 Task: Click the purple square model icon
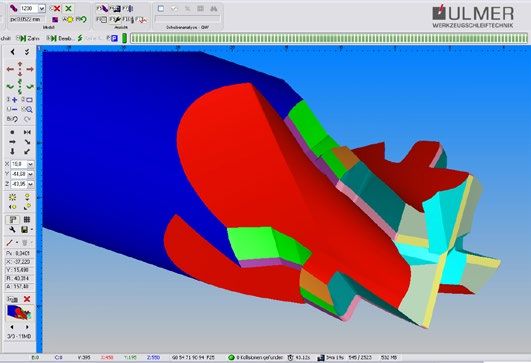(56, 20)
